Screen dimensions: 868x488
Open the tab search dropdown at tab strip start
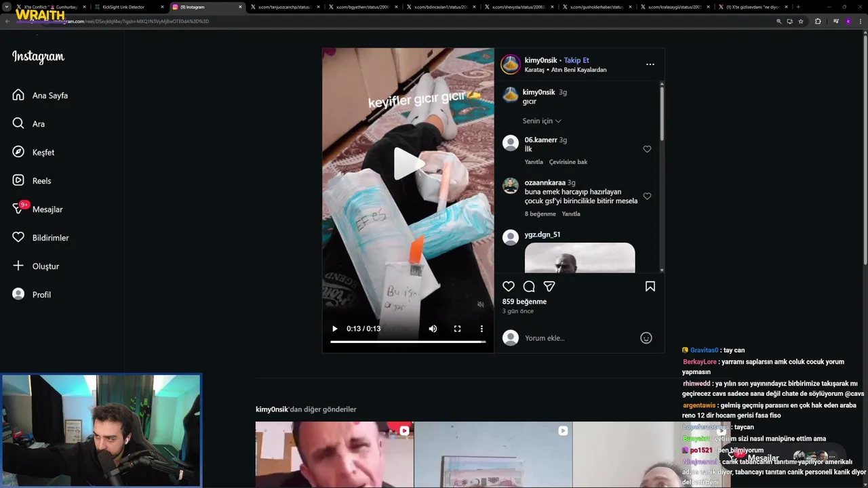coord(6,7)
